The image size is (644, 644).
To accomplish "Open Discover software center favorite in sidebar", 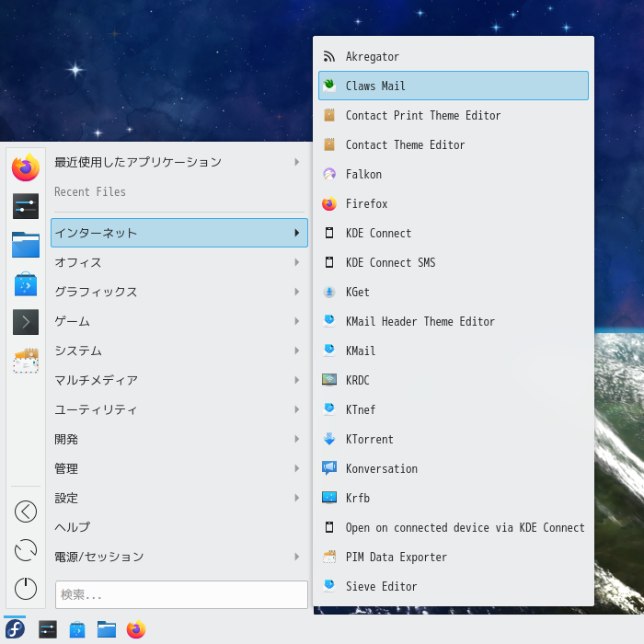I will click(x=26, y=283).
